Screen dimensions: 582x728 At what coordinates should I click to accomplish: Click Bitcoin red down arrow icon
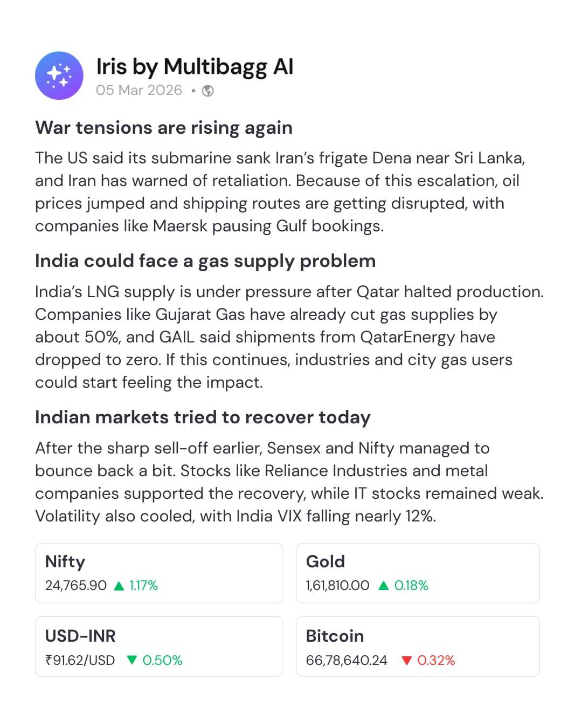[x=407, y=661]
